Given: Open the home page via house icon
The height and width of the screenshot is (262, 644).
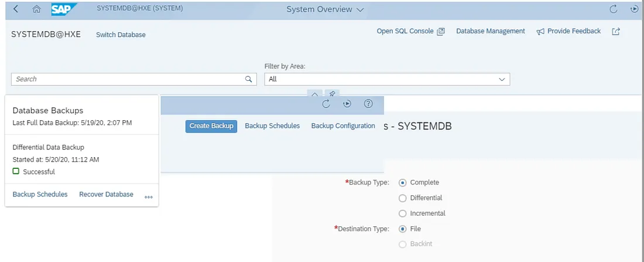Looking at the screenshot, I should [x=36, y=9].
